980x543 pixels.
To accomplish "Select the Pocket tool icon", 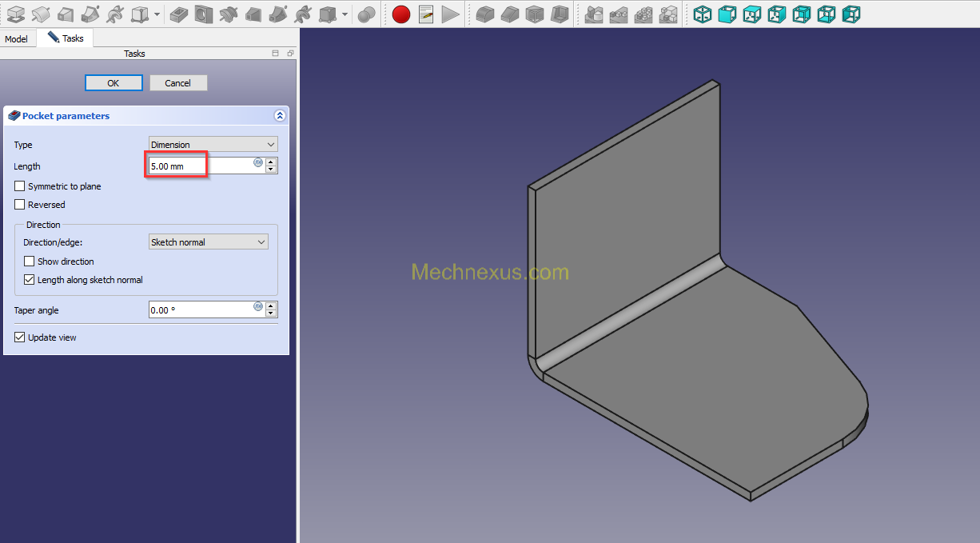I will coord(180,14).
